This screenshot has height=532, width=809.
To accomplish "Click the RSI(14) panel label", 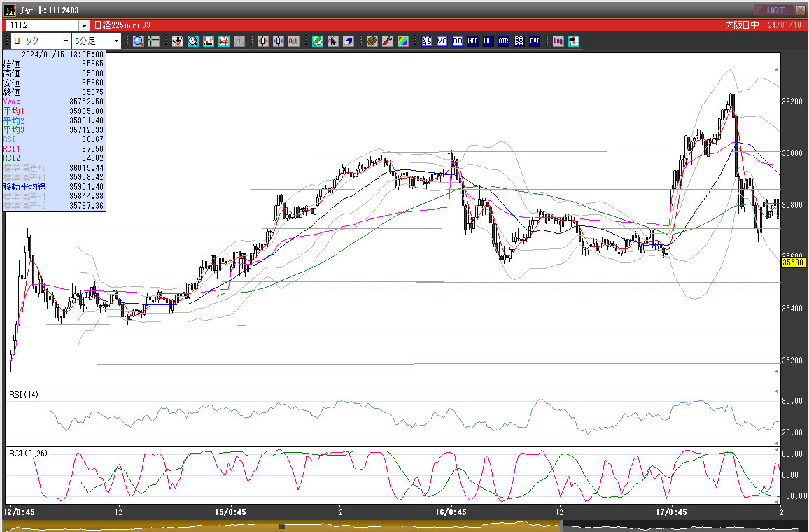I will pos(24,395).
